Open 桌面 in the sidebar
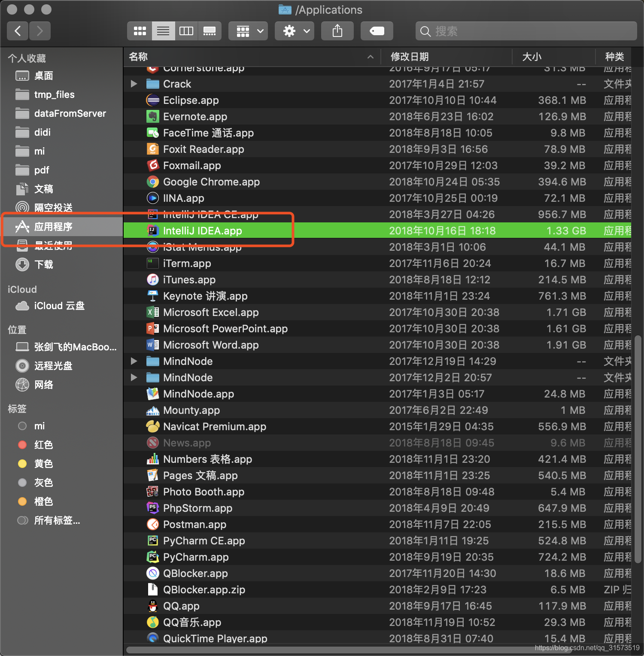 point(62,76)
